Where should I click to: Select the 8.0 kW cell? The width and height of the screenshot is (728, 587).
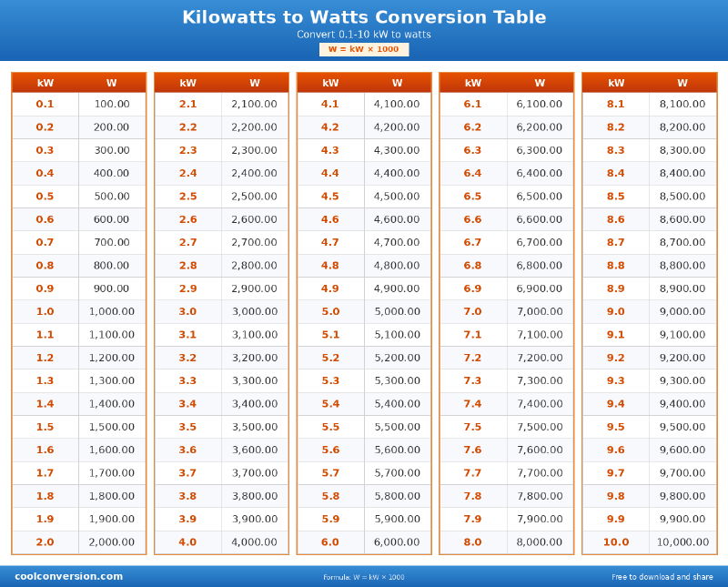click(x=473, y=542)
